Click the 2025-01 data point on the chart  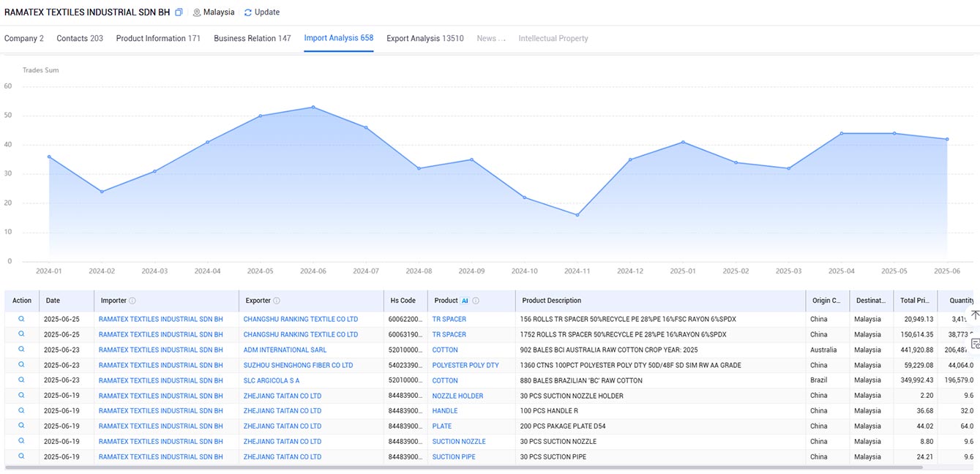point(683,142)
